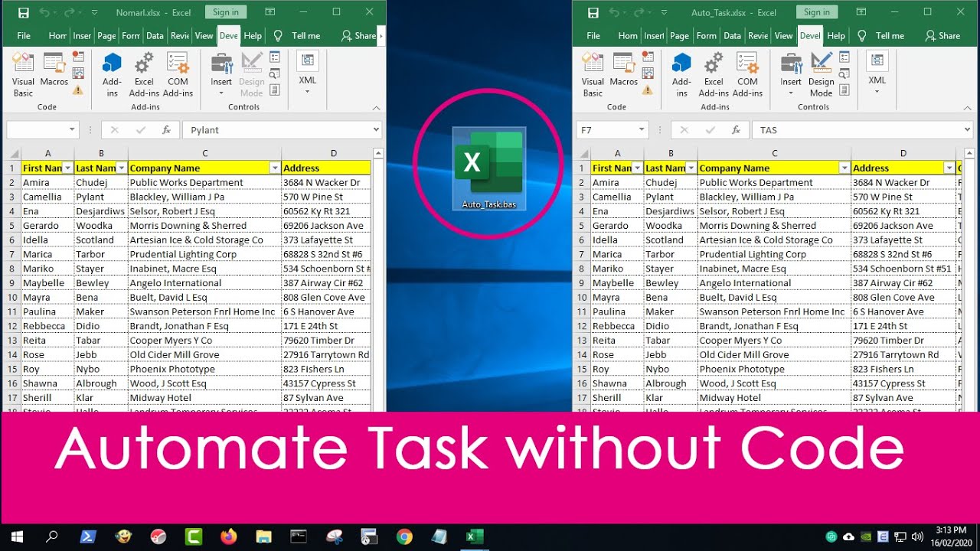The width and height of the screenshot is (980, 551).
Task: Open Add-ins in Nomarl.xlsx ribbon
Action: click(112, 75)
